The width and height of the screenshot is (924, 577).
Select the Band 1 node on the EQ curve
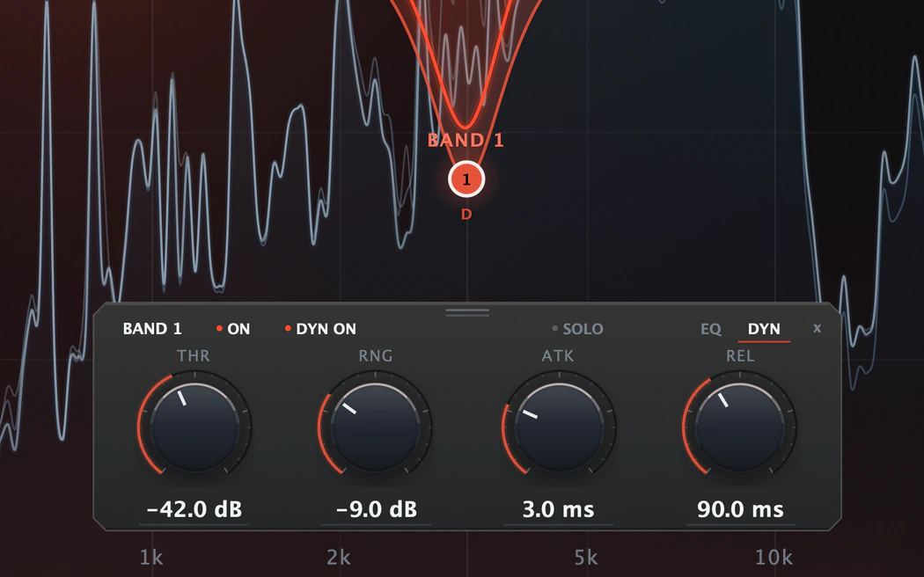(x=466, y=179)
